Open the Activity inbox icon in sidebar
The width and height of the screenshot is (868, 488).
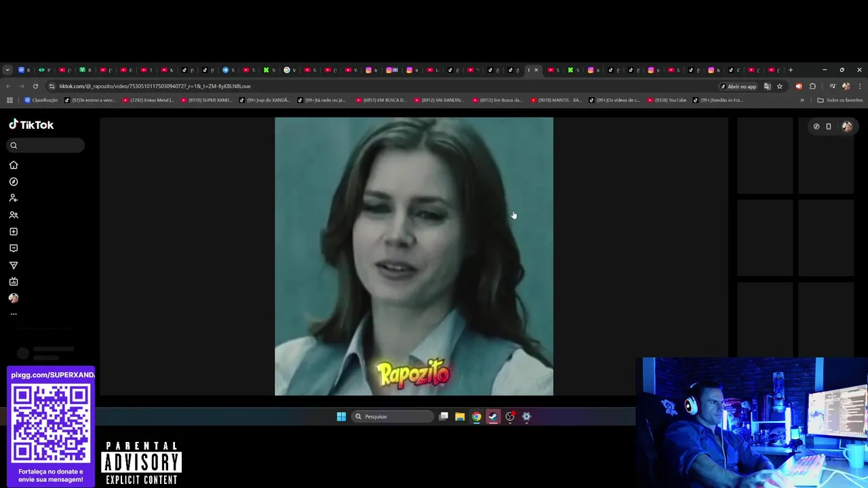tap(14, 248)
